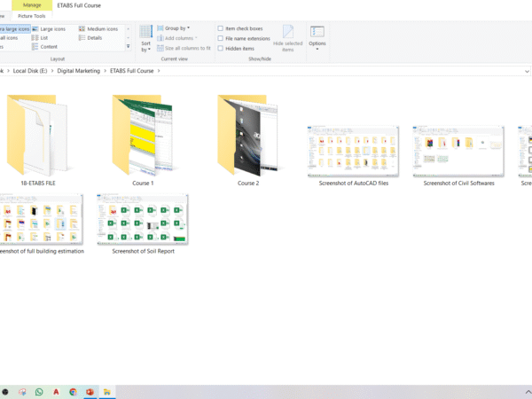Open Add columns dropdown

pyautogui.click(x=177, y=38)
